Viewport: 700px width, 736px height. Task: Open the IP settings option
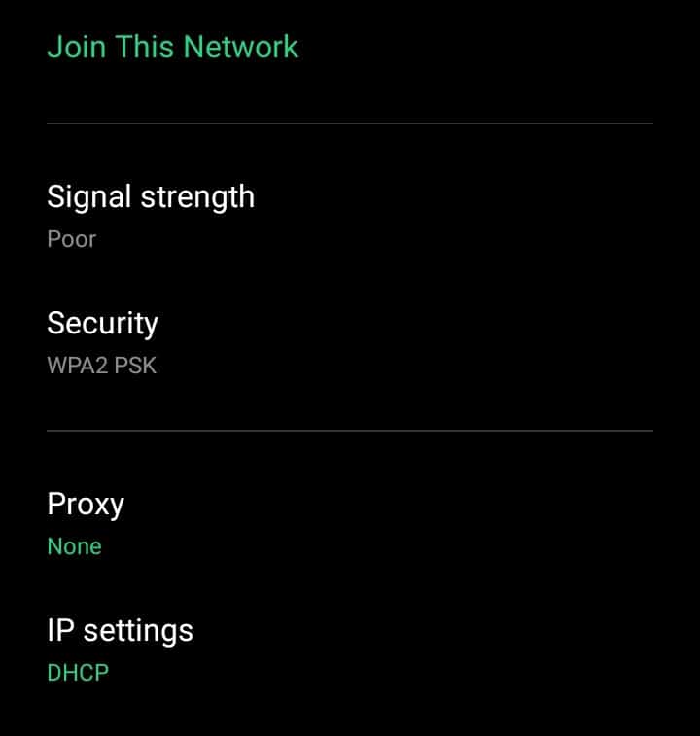tap(350, 648)
